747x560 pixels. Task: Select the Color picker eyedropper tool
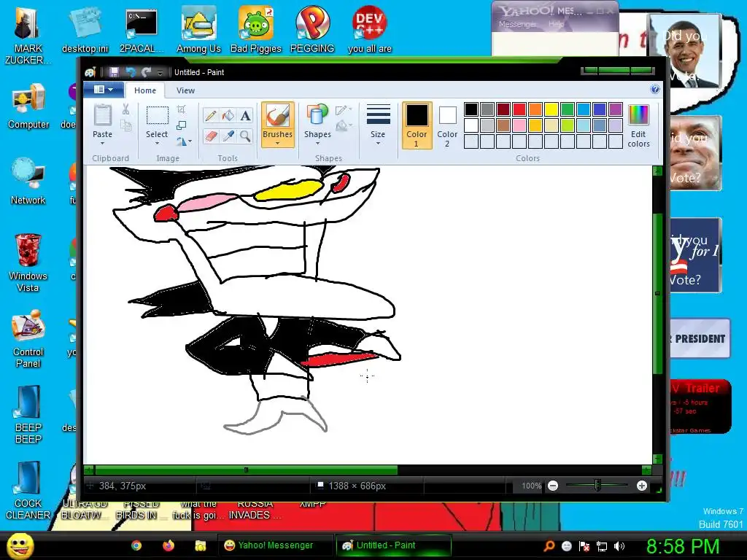point(228,136)
